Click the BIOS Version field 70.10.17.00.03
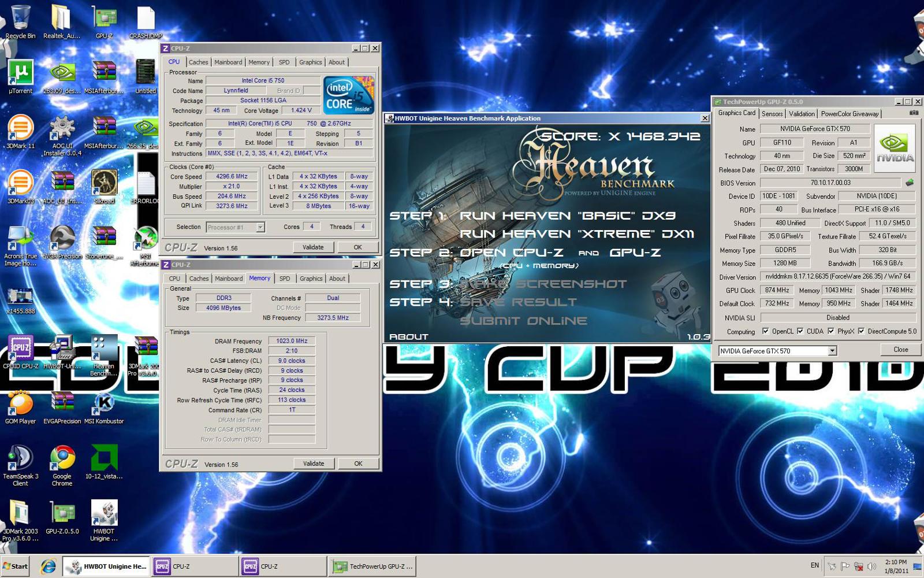This screenshot has width=924, height=578. [x=830, y=183]
